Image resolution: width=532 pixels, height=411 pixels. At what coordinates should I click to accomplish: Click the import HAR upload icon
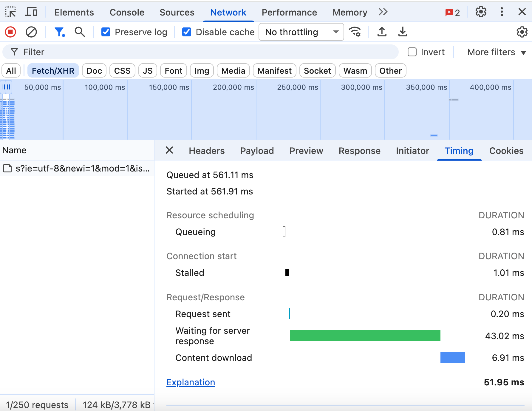tap(382, 32)
